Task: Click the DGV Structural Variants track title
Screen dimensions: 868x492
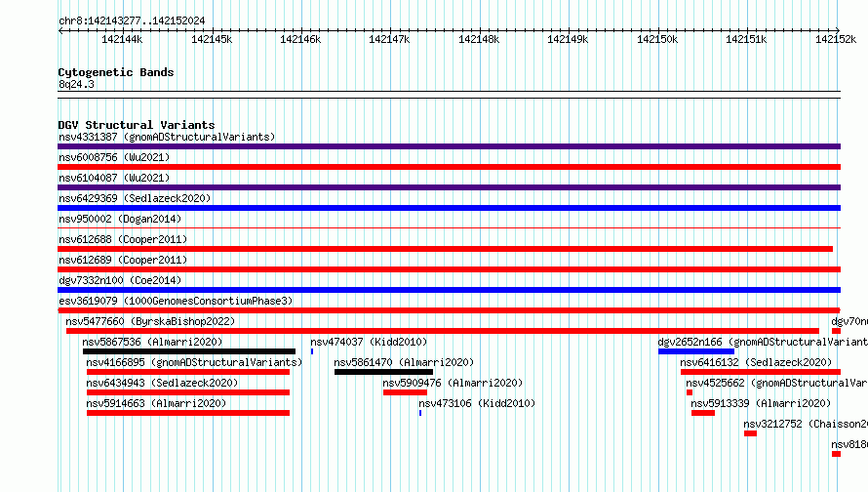Action: point(137,125)
